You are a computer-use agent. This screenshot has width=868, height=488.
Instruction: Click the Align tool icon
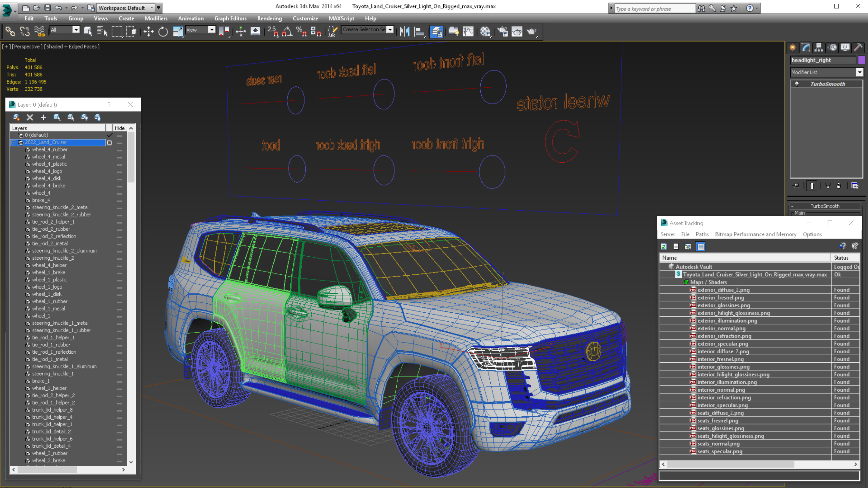419,32
